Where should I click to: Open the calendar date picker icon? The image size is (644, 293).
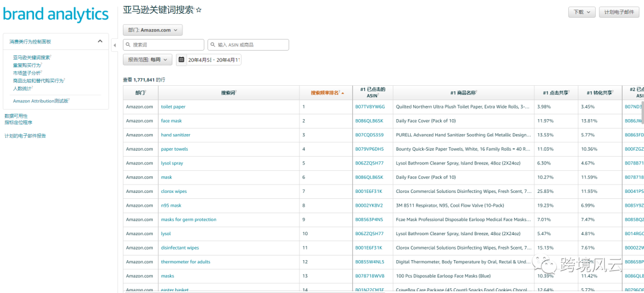click(181, 60)
